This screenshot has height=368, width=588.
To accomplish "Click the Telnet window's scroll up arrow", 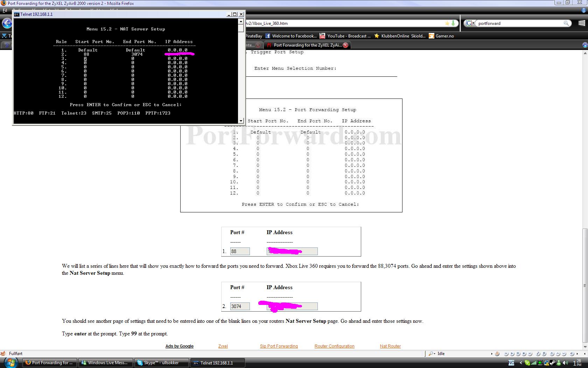I will 241,21.
